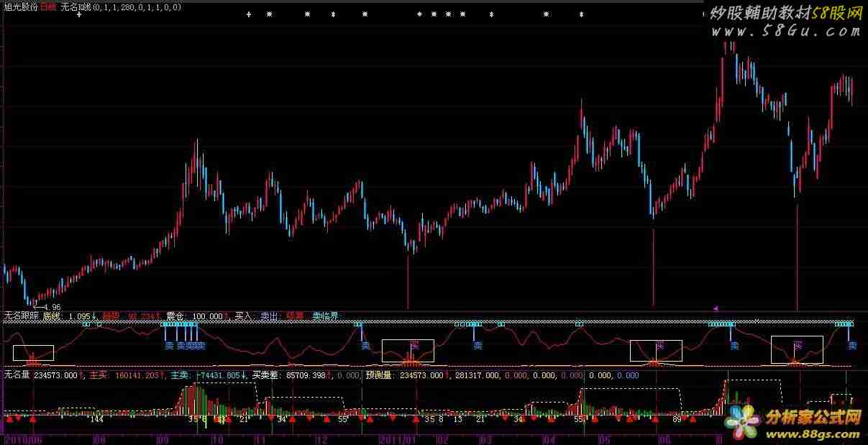Click the first white plus marker at top
The width and height of the screenshot is (868, 445).
point(79,14)
